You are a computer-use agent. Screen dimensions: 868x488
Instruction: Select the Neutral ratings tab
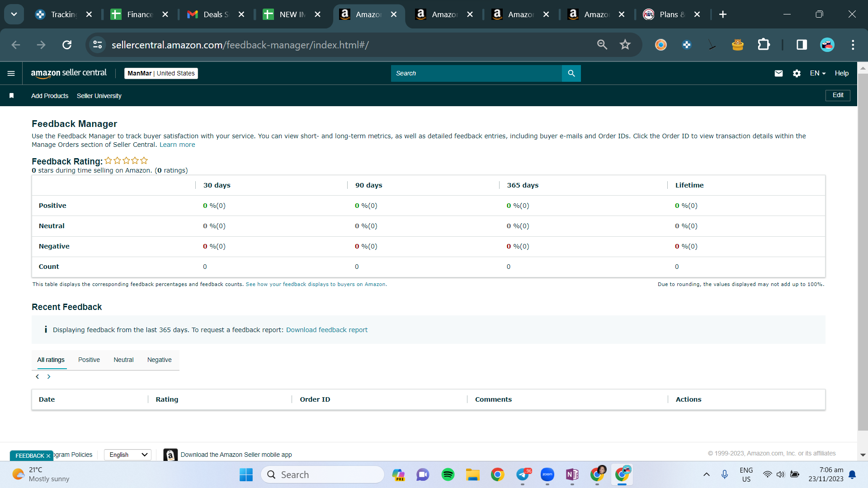pos(123,360)
